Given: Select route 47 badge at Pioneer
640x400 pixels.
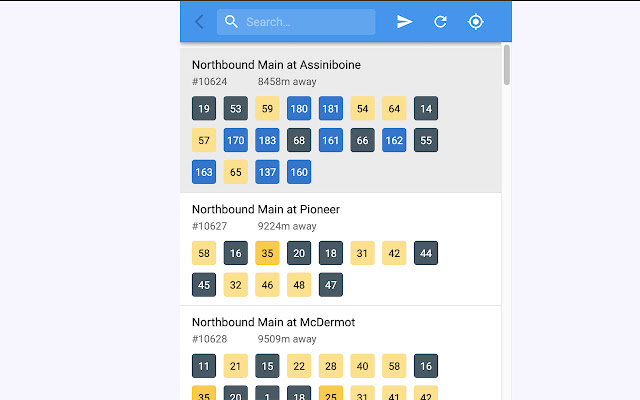Looking at the screenshot, I should click(x=331, y=284).
